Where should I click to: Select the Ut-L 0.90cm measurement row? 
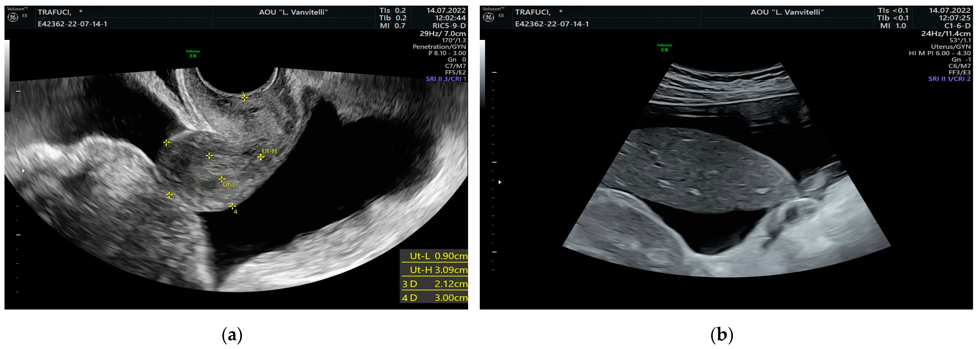pos(434,256)
